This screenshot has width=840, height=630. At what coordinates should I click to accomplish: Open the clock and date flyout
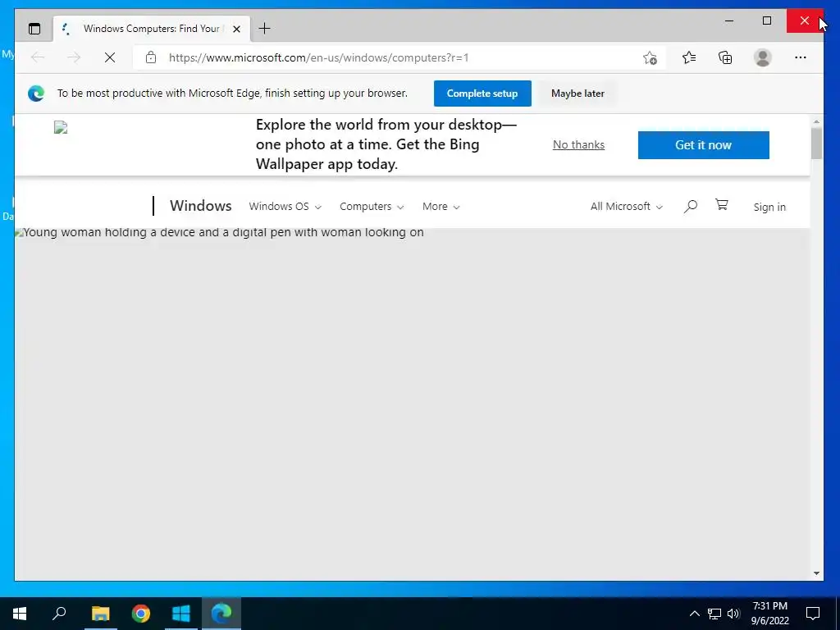[769, 614]
